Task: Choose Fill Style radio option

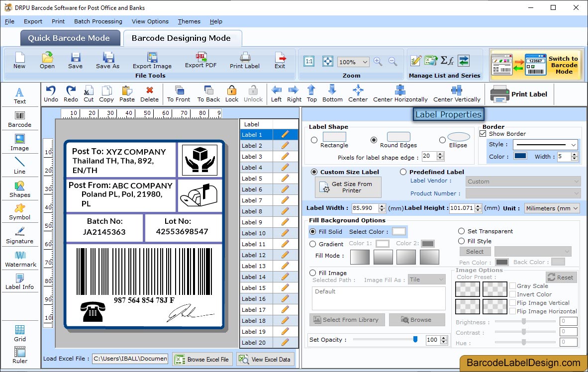Action: click(461, 241)
